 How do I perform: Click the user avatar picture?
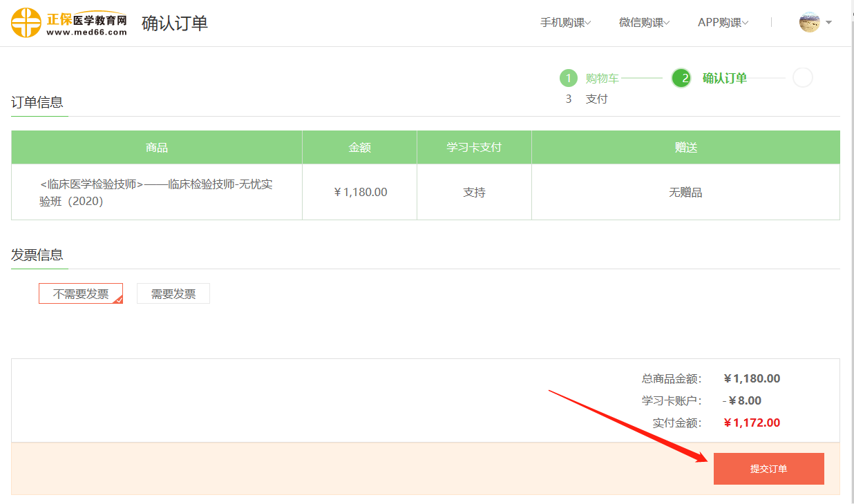pos(809,22)
